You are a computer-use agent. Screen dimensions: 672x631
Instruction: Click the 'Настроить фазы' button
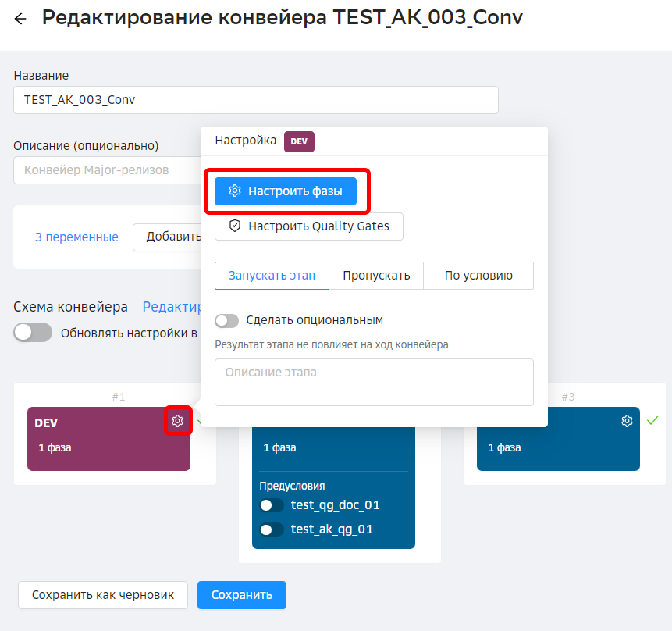(286, 191)
